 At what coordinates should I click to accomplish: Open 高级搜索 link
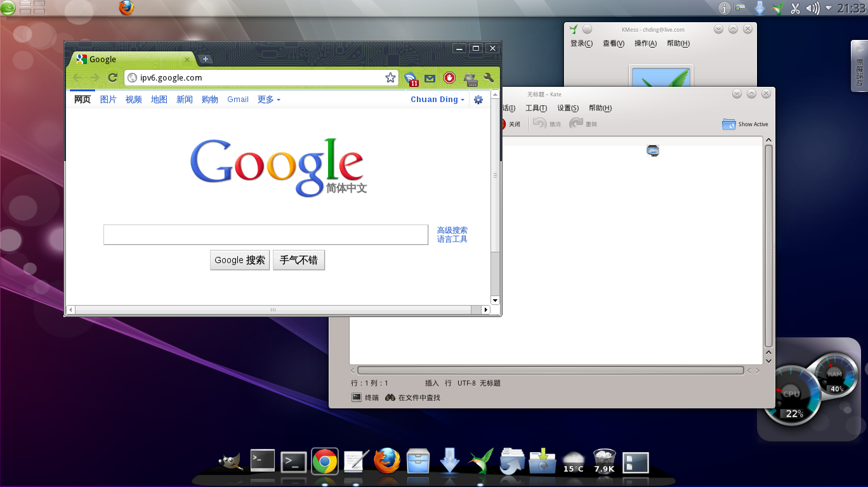[x=452, y=230]
